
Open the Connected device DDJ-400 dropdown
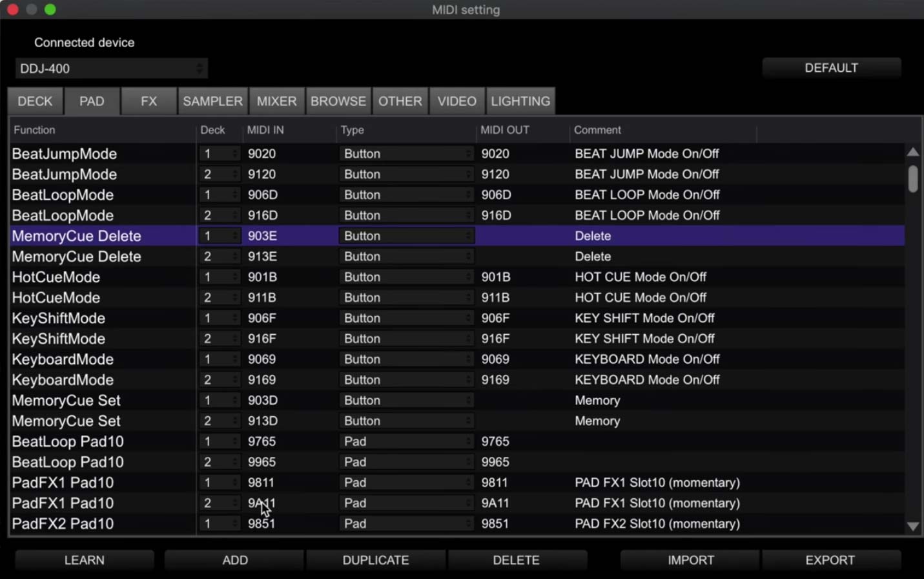(111, 68)
